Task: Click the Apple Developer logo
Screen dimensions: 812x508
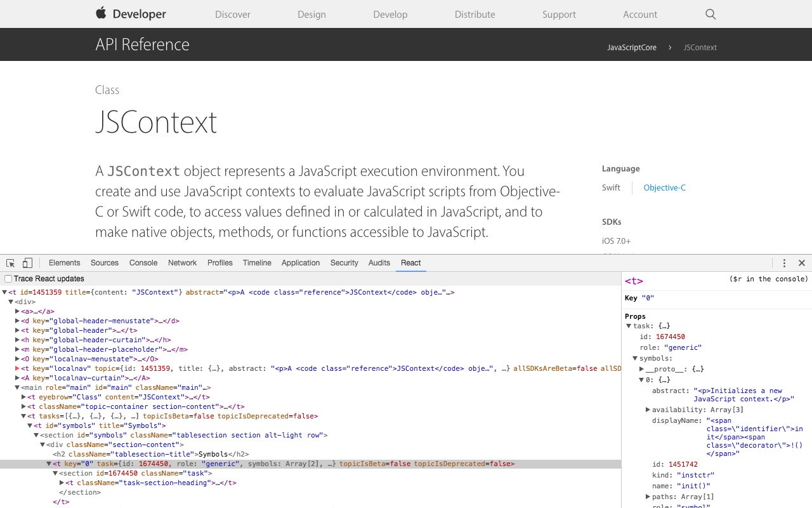Action: pyautogui.click(x=131, y=14)
